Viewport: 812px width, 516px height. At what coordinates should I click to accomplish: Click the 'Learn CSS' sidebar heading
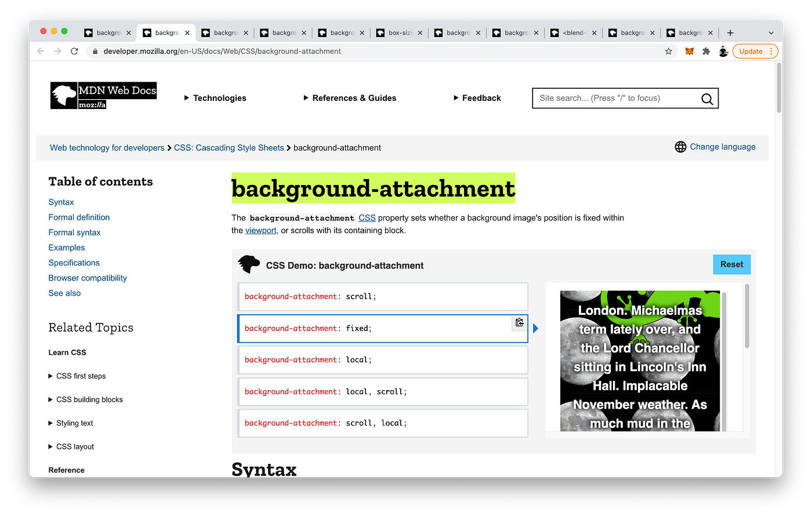(x=67, y=353)
